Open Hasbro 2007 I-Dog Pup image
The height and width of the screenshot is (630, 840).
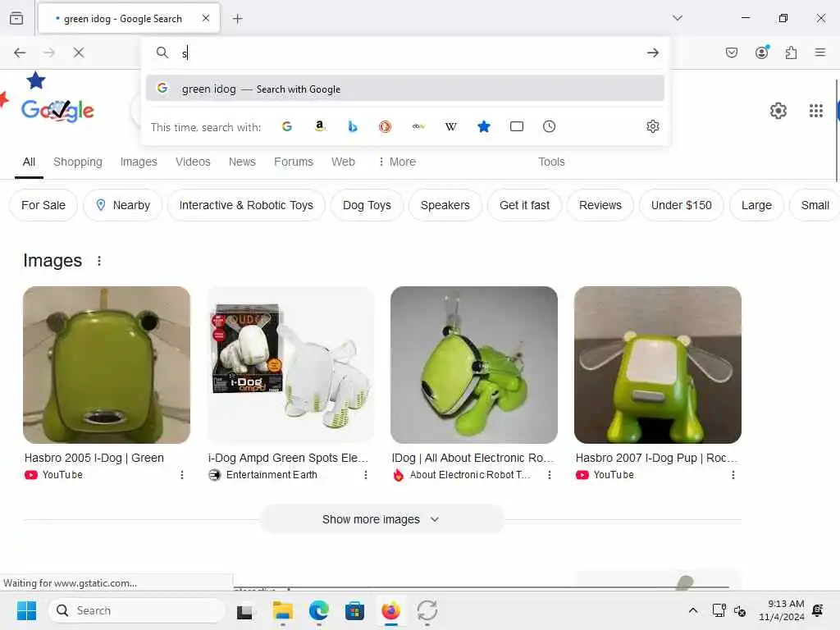click(x=658, y=365)
